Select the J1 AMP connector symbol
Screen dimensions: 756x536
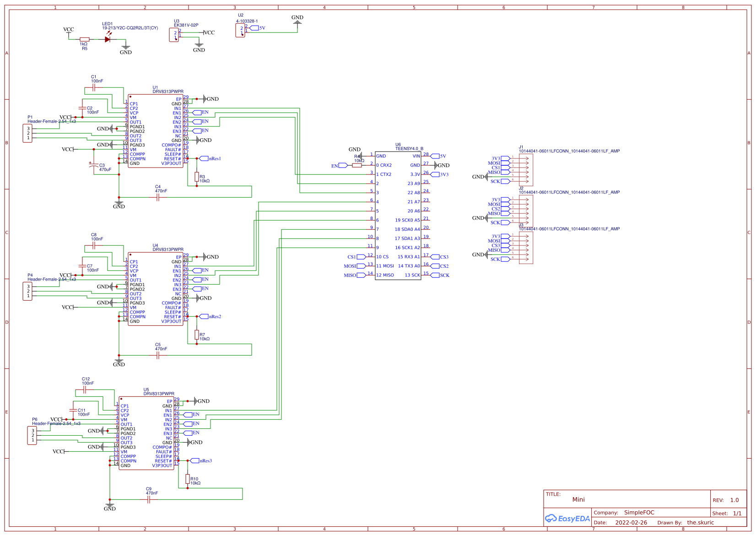pos(526,169)
